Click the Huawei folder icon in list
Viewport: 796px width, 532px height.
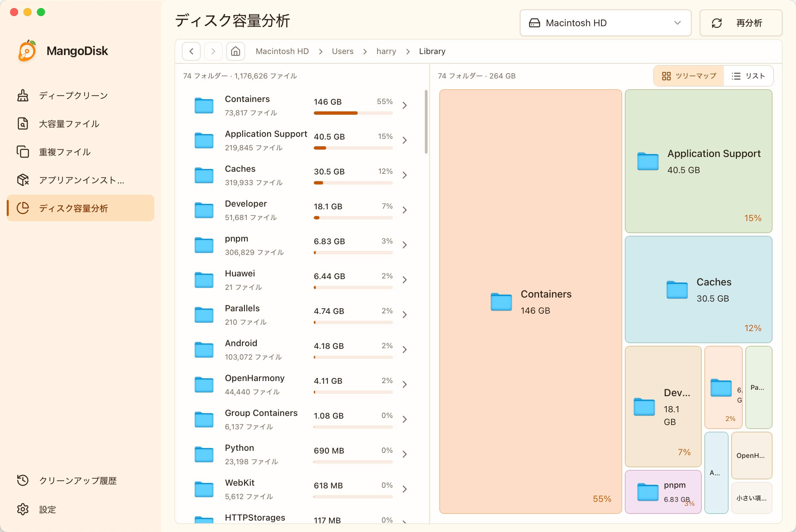tap(204, 280)
